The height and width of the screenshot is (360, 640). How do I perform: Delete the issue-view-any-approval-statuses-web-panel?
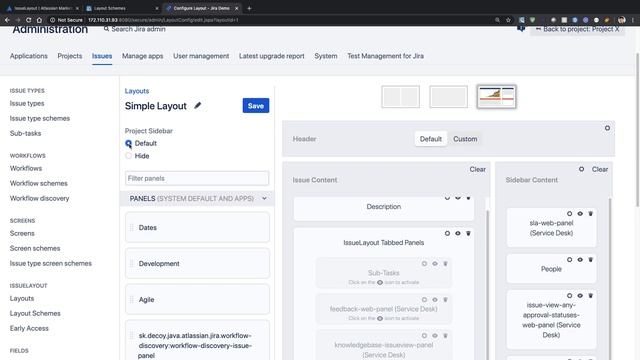point(591,296)
